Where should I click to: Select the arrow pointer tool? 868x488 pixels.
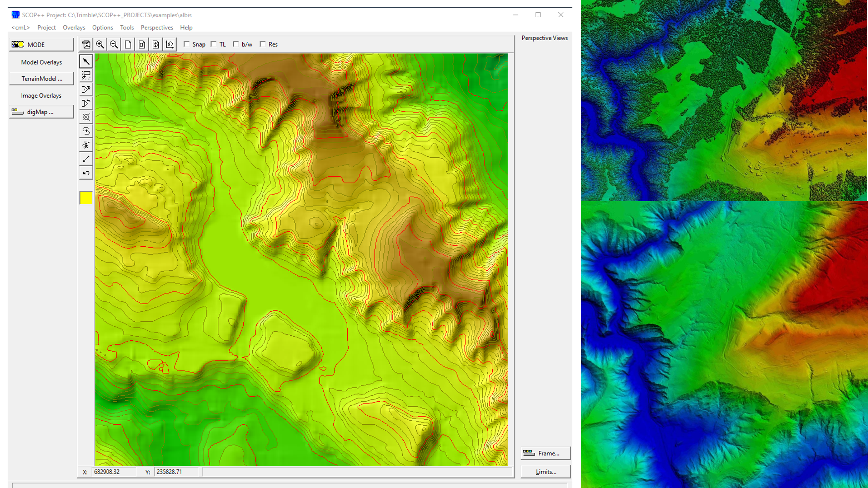click(86, 61)
